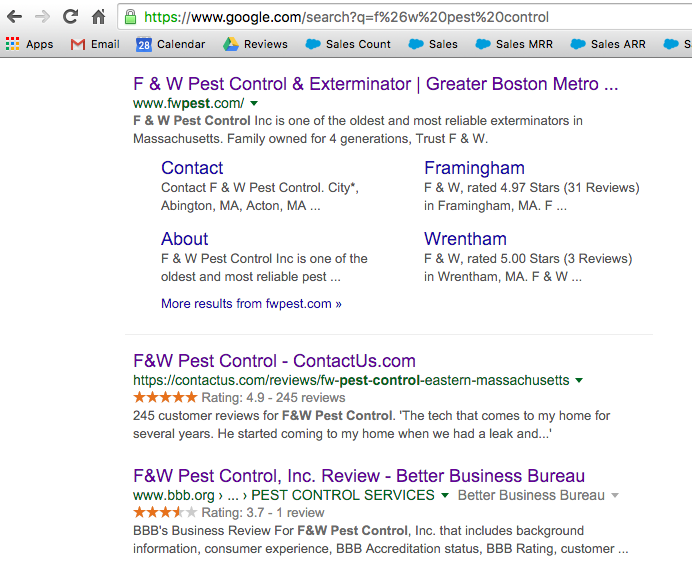692x570 pixels.
Task: Expand green dropdown after PEST CONTROL SERVICES
Action: tap(445, 495)
